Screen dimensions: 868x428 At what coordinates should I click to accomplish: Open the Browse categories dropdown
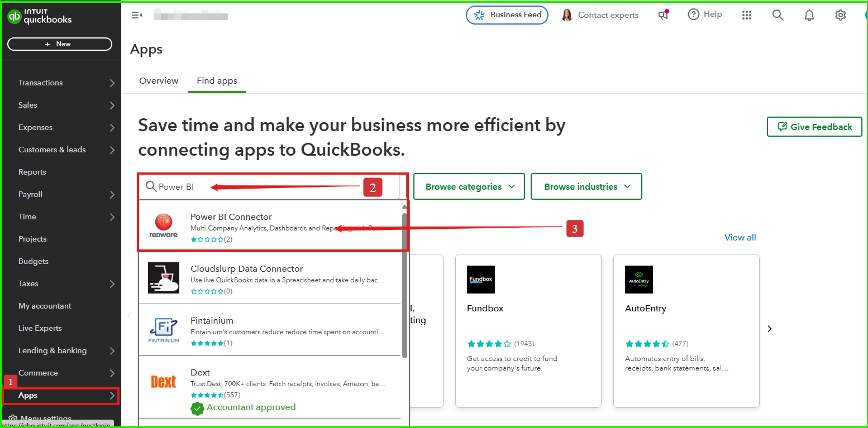tap(469, 186)
